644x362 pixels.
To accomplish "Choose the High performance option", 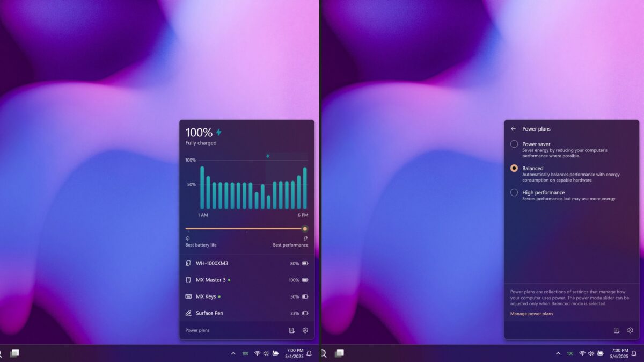I will pyautogui.click(x=514, y=192).
